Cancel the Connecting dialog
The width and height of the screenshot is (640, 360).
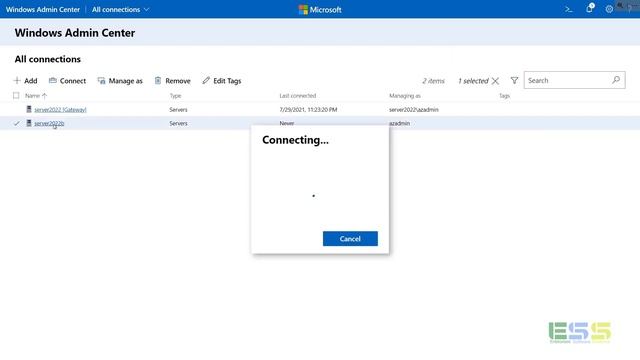[350, 239]
